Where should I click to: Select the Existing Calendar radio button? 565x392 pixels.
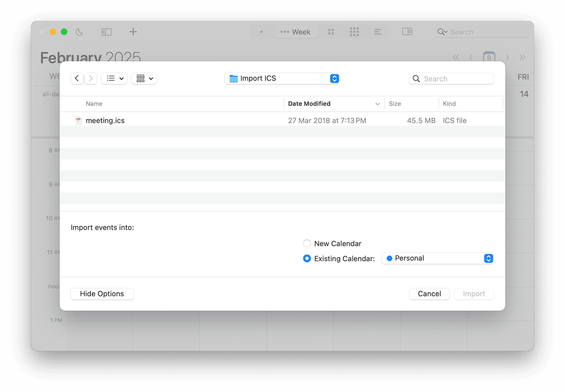click(x=307, y=258)
